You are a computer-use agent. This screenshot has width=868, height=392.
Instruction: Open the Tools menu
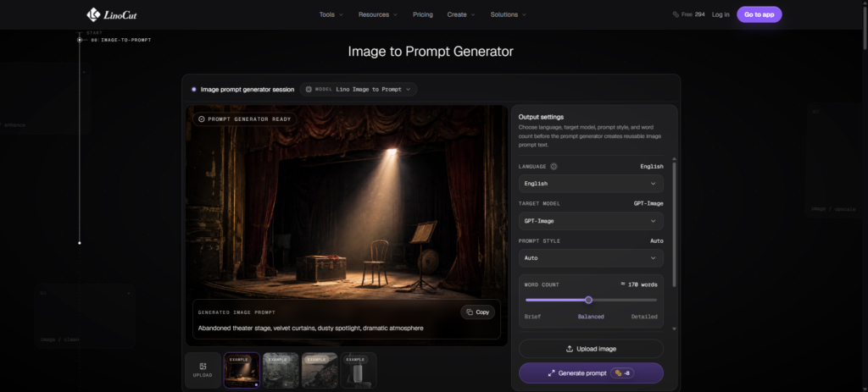(x=331, y=15)
